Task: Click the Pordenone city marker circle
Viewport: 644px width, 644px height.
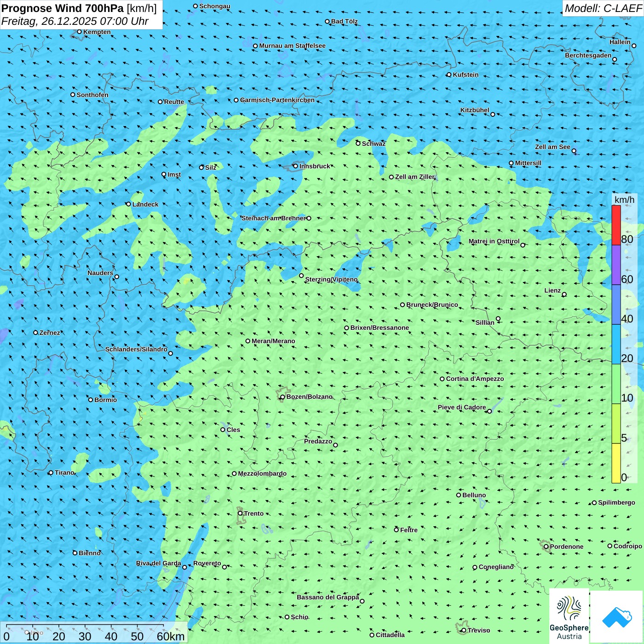Action: click(x=546, y=547)
